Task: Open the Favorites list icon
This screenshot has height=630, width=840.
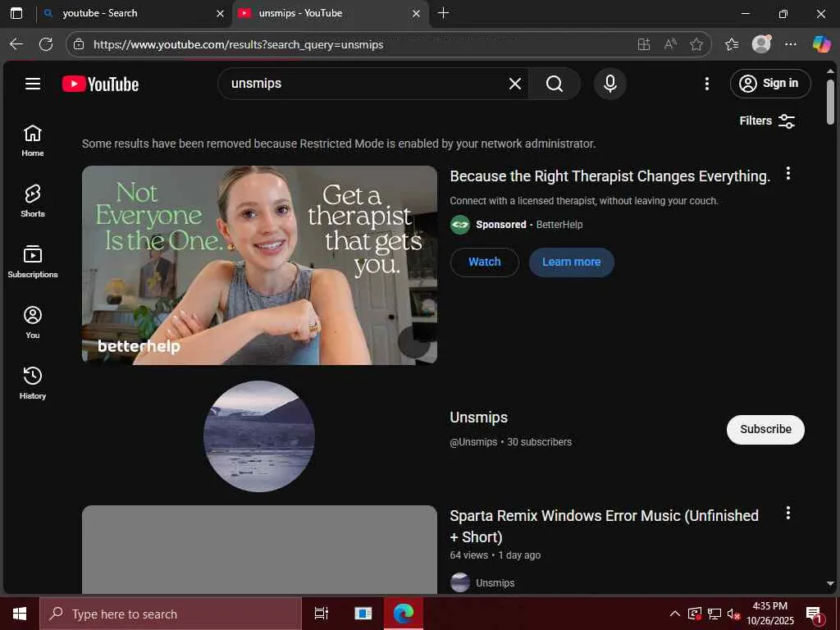Action: point(732,44)
